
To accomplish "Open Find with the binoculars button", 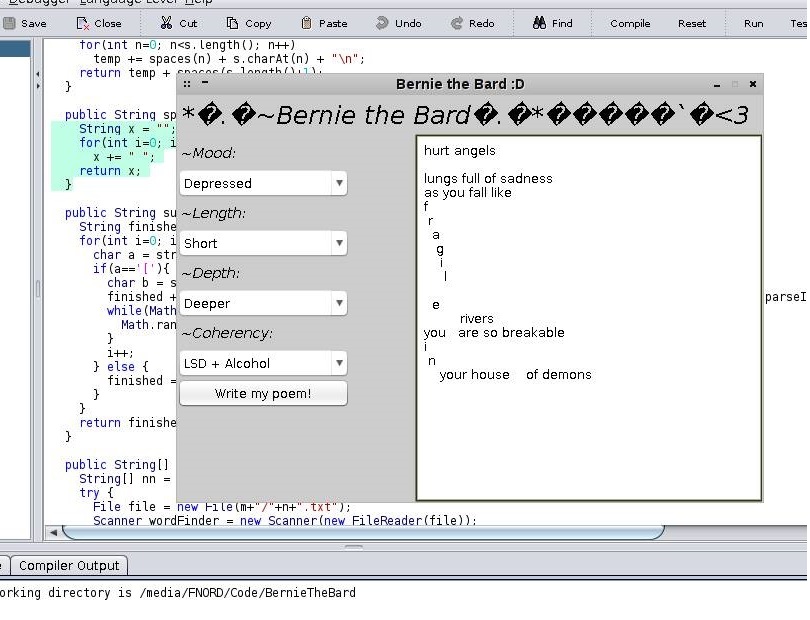I will pyautogui.click(x=553, y=23).
